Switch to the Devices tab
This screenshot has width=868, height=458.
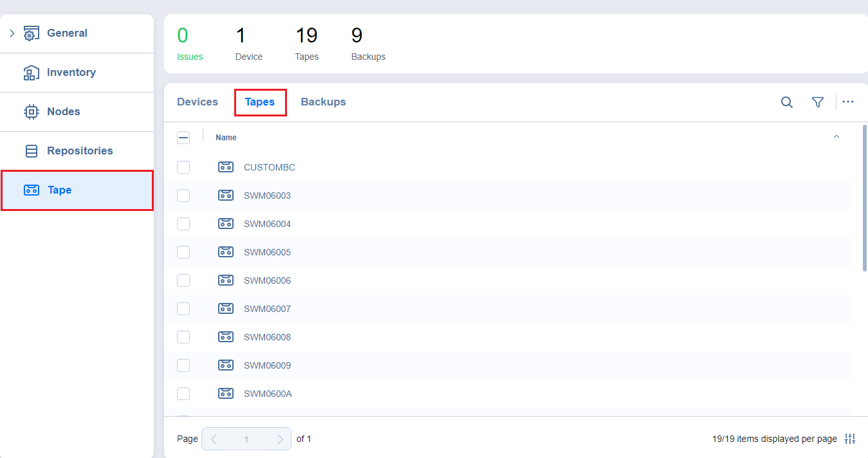click(x=198, y=102)
